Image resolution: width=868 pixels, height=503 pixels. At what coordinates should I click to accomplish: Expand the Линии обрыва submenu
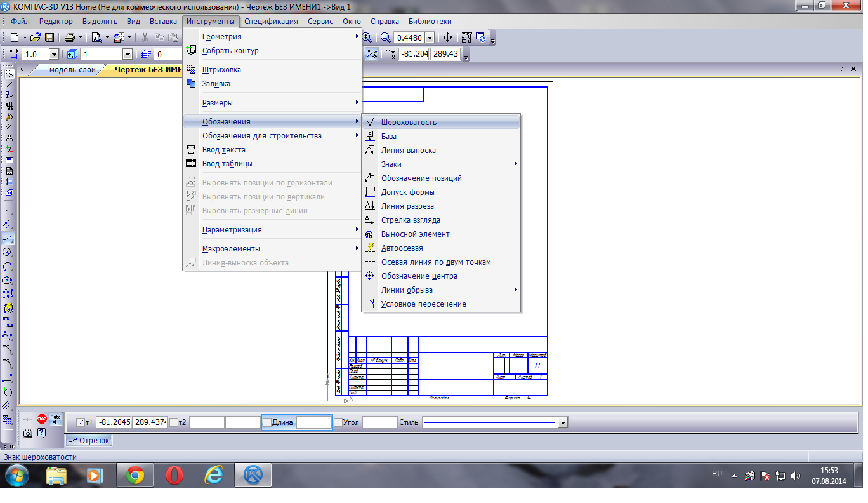(441, 290)
